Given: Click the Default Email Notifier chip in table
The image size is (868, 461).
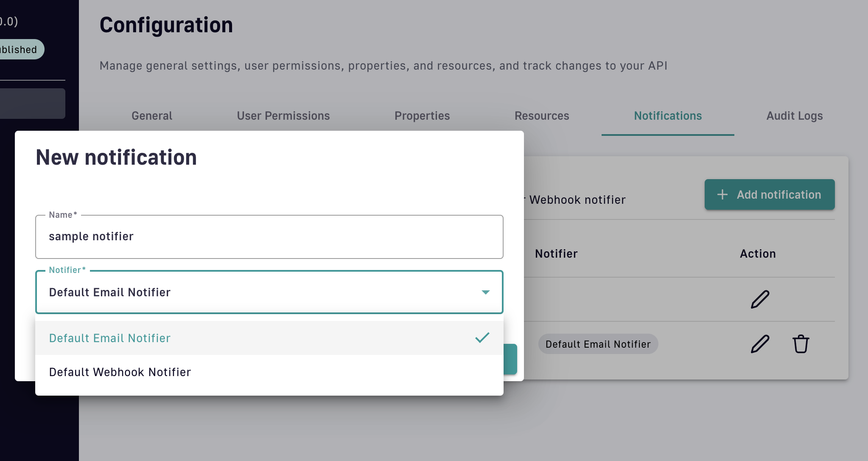Looking at the screenshot, I should tap(598, 344).
